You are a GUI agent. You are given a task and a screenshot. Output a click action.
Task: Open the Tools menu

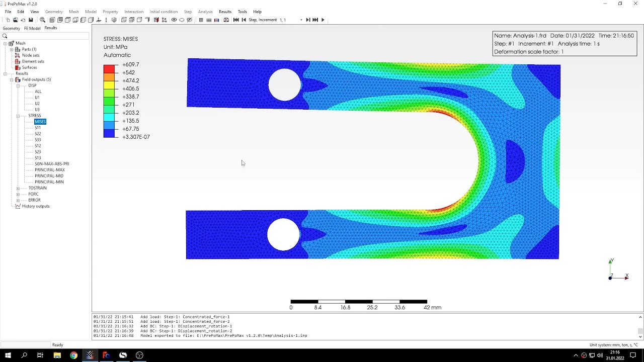click(x=243, y=12)
